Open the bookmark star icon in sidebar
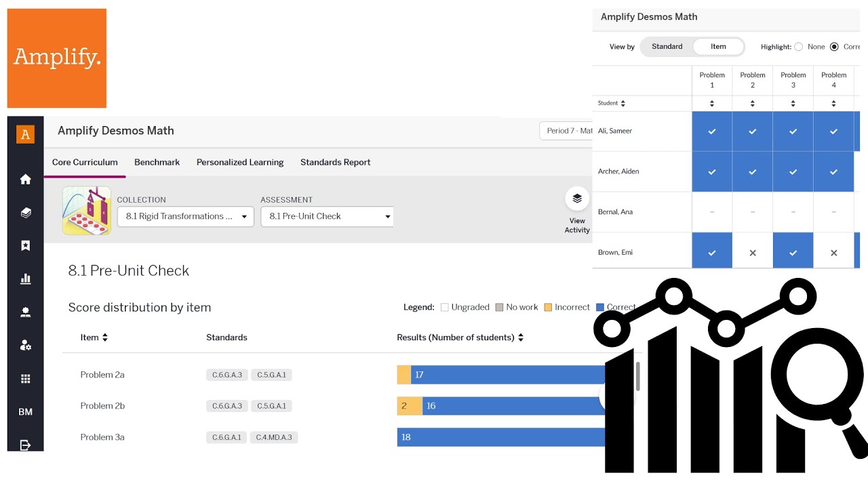This screenshot has height=488, width=868. [x=25, y=245]
